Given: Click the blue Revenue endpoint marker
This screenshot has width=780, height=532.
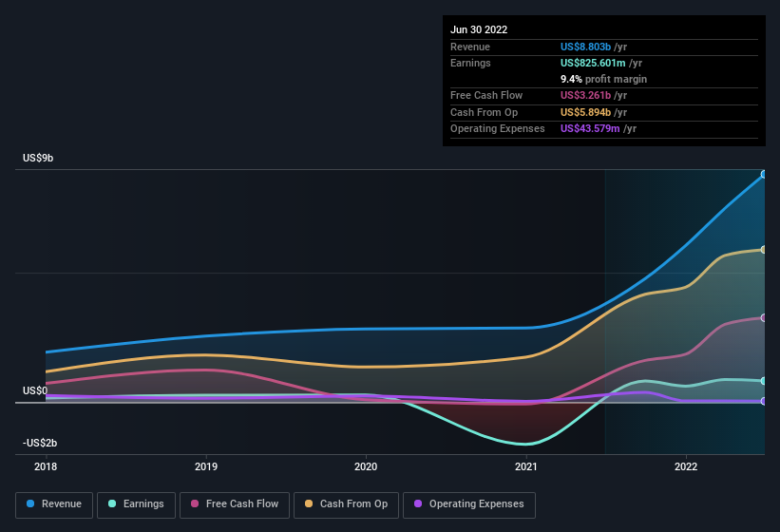Looking at the screenshot, I should [764, 175].
